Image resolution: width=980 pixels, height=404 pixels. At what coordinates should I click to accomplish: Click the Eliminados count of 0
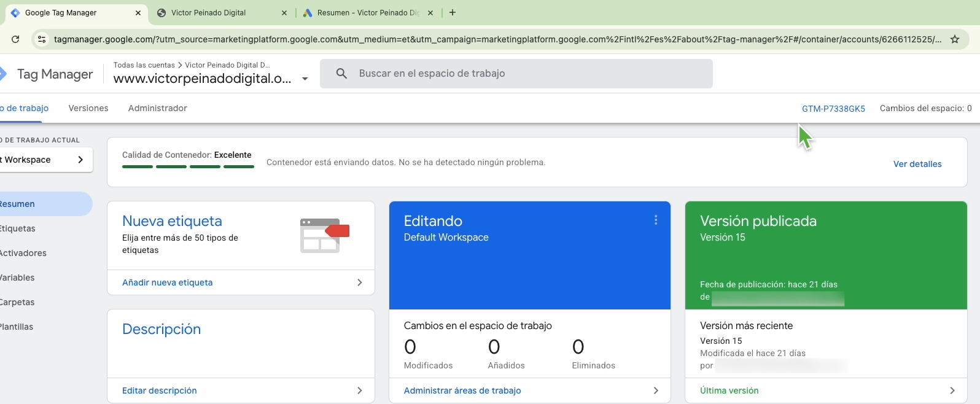[578, 348]
